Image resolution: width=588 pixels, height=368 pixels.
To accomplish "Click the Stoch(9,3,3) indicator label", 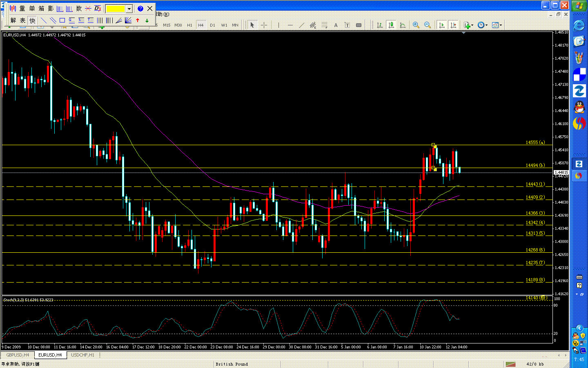I will click(28, 300).
